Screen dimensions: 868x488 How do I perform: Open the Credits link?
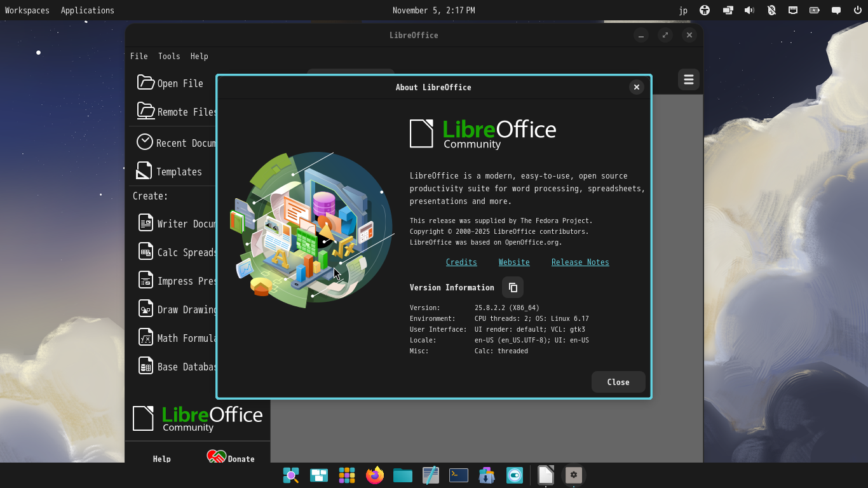click(x=461, y=262)
